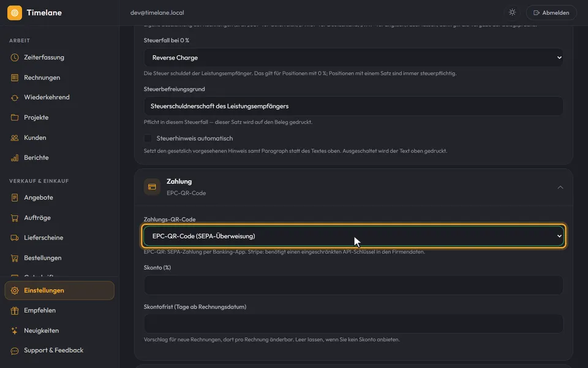588x368 pixels.
Task: Collapse the Zahlung section chevron
Action: tap(560, 187)
